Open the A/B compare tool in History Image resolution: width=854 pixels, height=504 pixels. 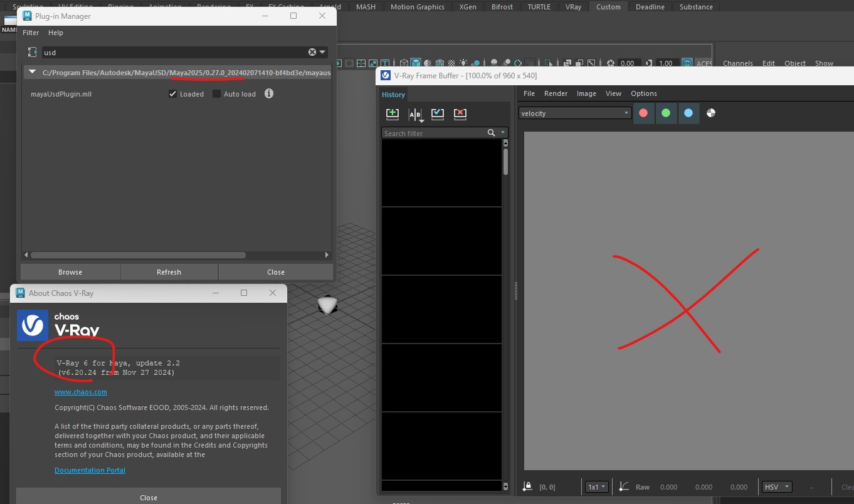(415, 114)
